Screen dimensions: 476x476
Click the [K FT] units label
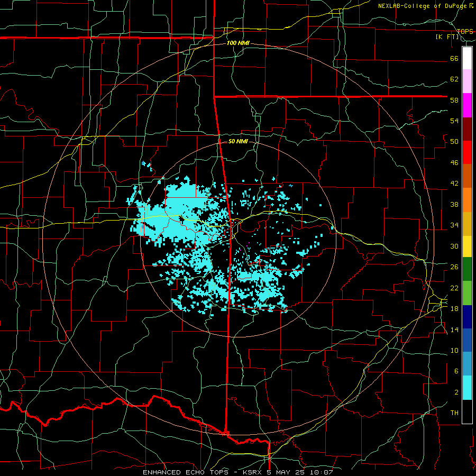coord(447,37)
